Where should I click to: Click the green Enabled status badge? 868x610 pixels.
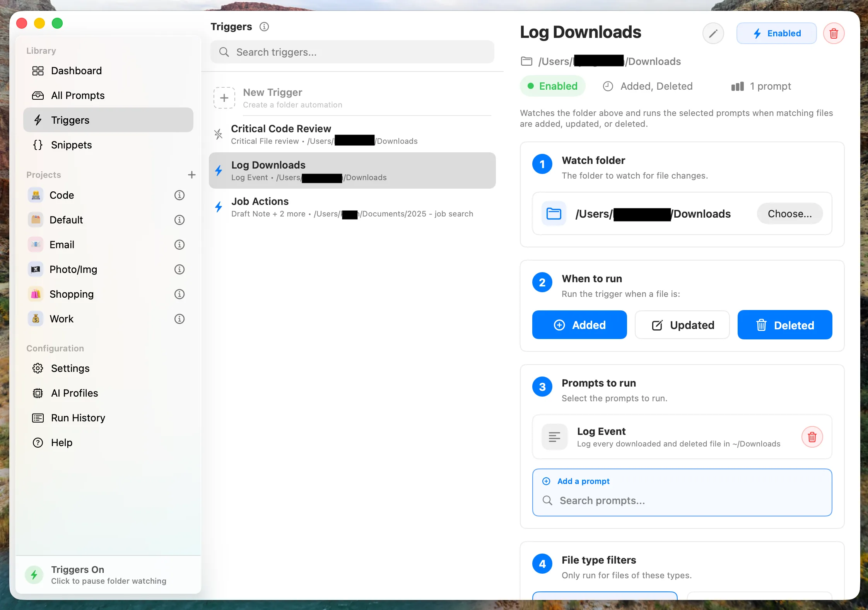pyautogui.click(x=553, y=86)
